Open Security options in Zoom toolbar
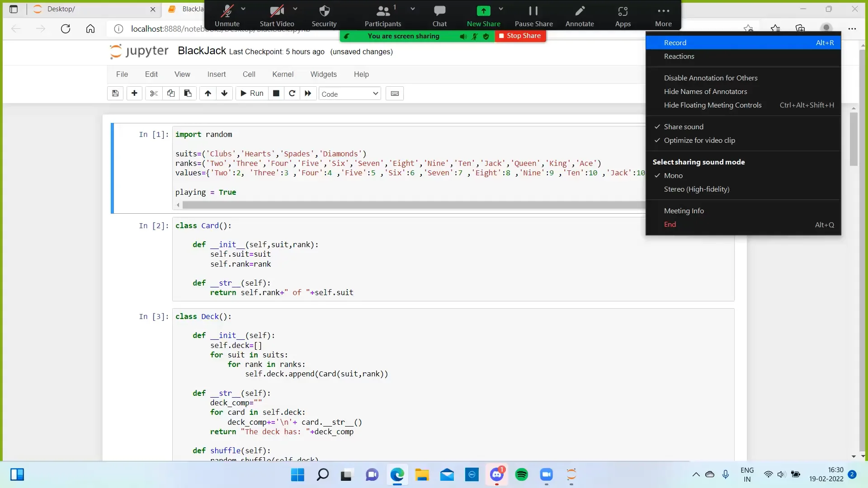This screenshot has width=868, height=488. (324, 16)
